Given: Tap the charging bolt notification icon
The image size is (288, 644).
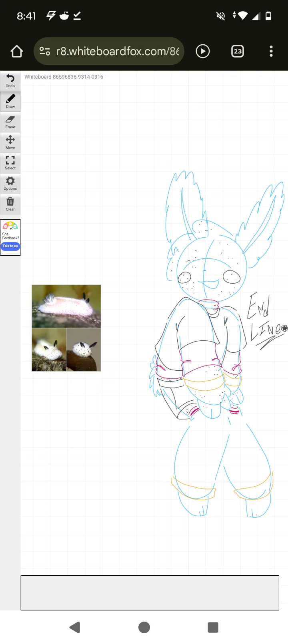Looking at the screenshot, I should [51, 16].
